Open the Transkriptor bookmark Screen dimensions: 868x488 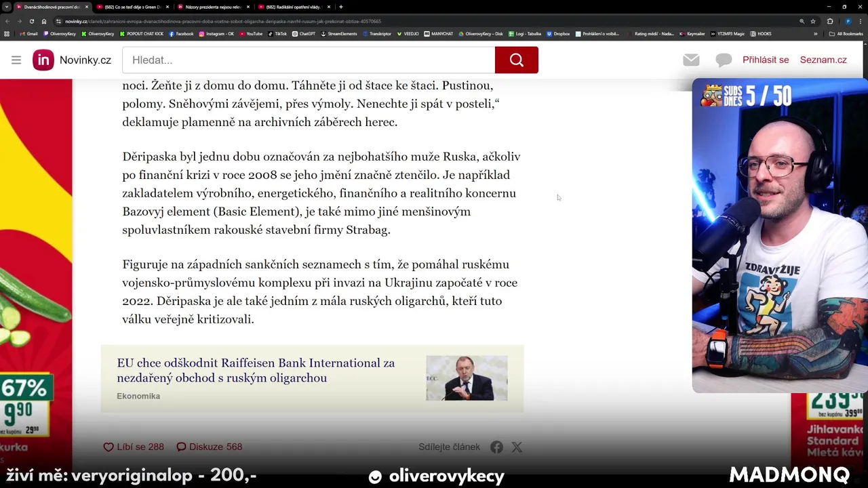(377, 34)
